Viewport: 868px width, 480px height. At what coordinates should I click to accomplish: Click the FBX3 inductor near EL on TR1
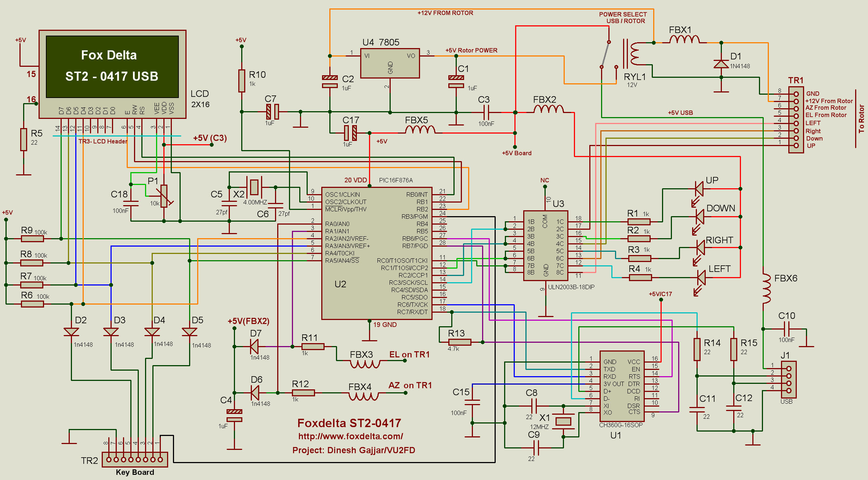365,364
